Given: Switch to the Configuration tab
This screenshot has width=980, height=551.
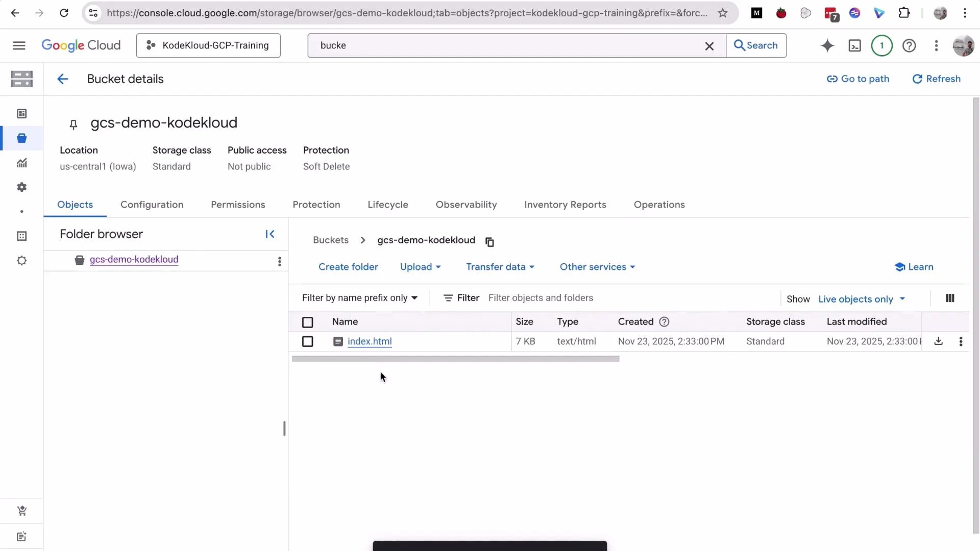Looking at the screenshot, I should coord(152,205).
